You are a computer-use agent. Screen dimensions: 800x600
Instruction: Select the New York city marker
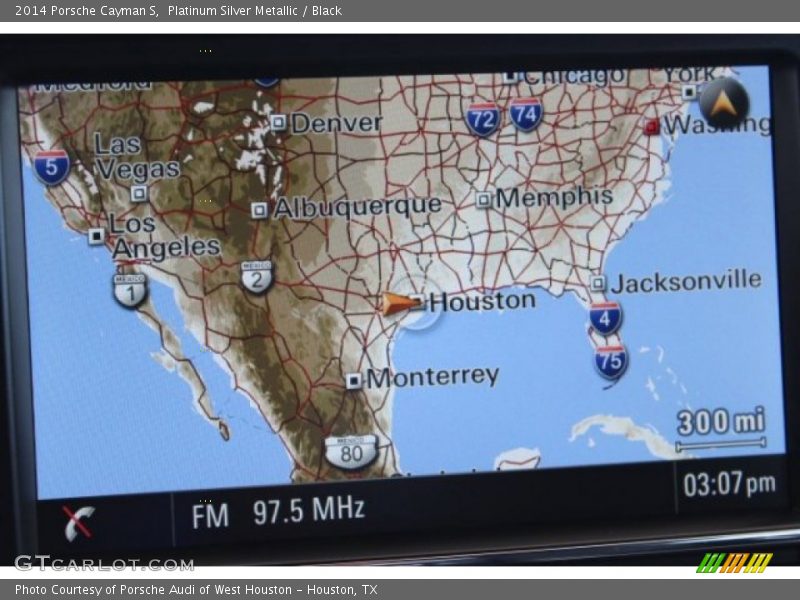pos(689,92)
